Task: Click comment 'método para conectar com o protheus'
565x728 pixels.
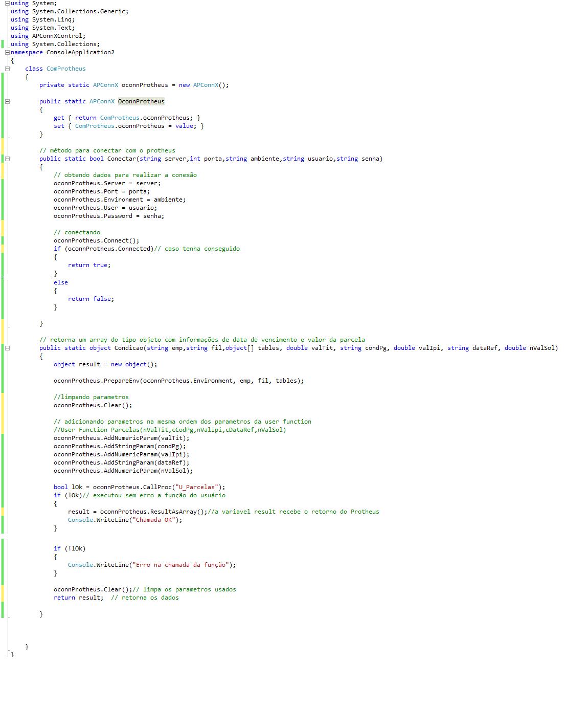Action: tap(107, 150)
